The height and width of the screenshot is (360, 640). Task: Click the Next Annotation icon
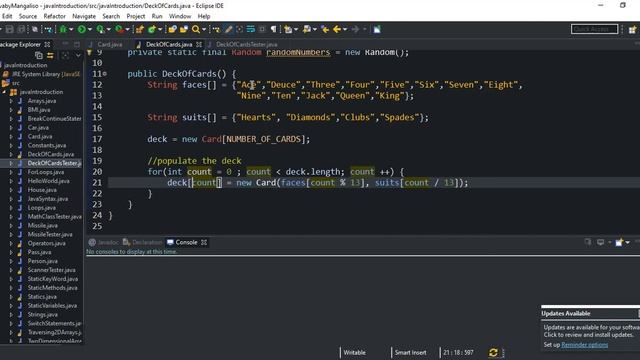pyautogui.click(x=288, y=29)
